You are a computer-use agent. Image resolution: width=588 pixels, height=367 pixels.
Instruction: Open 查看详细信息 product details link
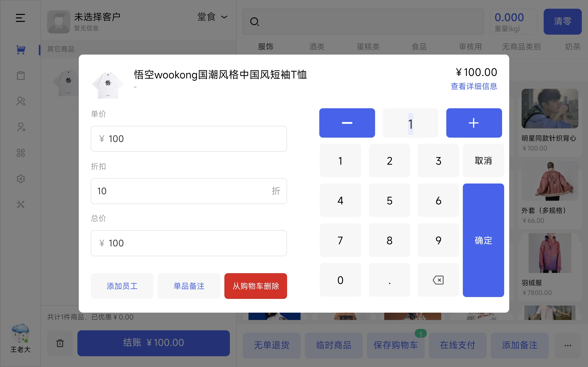click(474, 86)
